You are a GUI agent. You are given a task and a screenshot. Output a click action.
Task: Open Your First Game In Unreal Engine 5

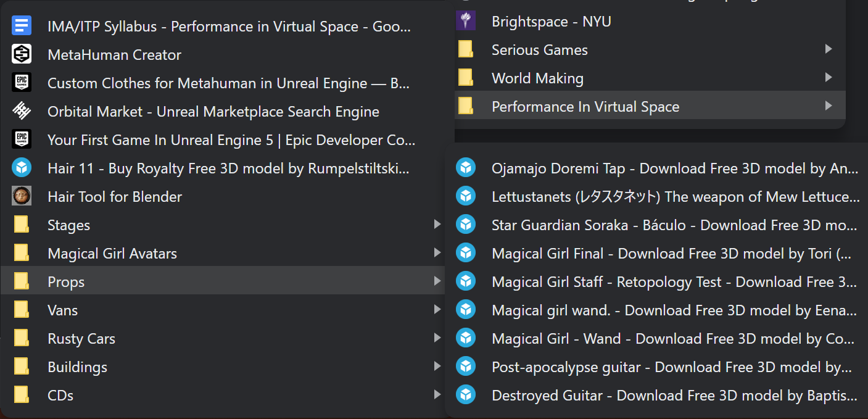coord(223,140)
